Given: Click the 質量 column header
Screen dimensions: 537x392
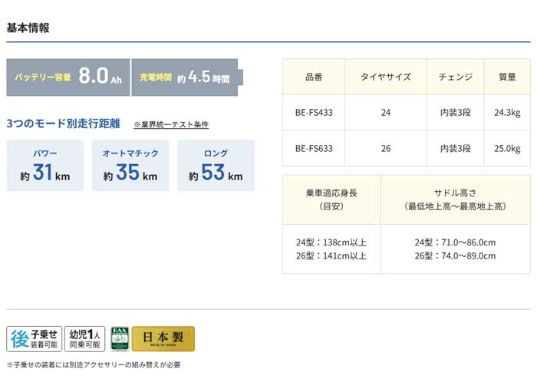Looking at the screenshot, I should (507, 77).
